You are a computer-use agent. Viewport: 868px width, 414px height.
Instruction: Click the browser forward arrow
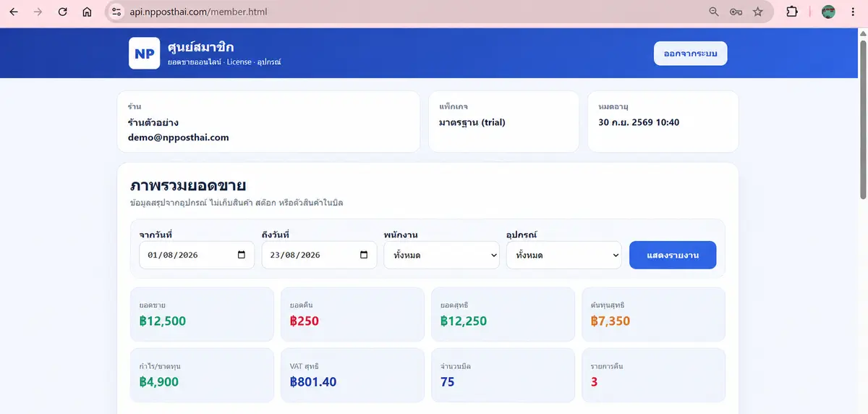(x=38, y=12)
